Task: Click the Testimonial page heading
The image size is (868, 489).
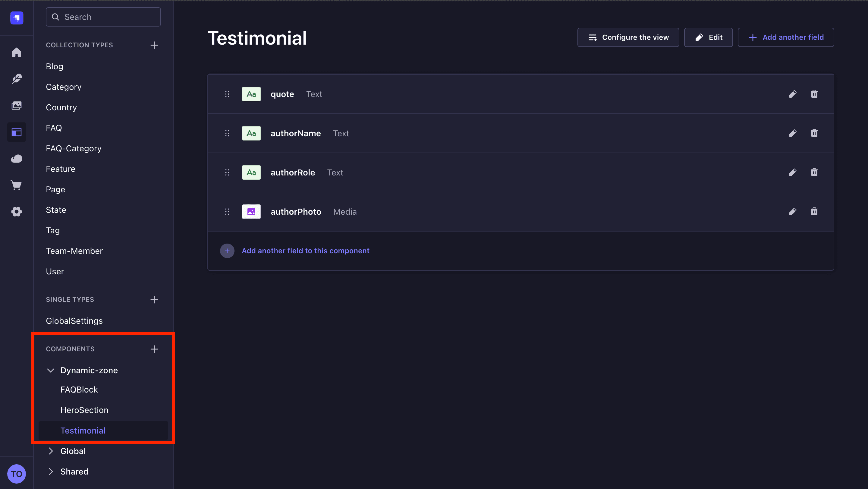Action: (257, 38)
